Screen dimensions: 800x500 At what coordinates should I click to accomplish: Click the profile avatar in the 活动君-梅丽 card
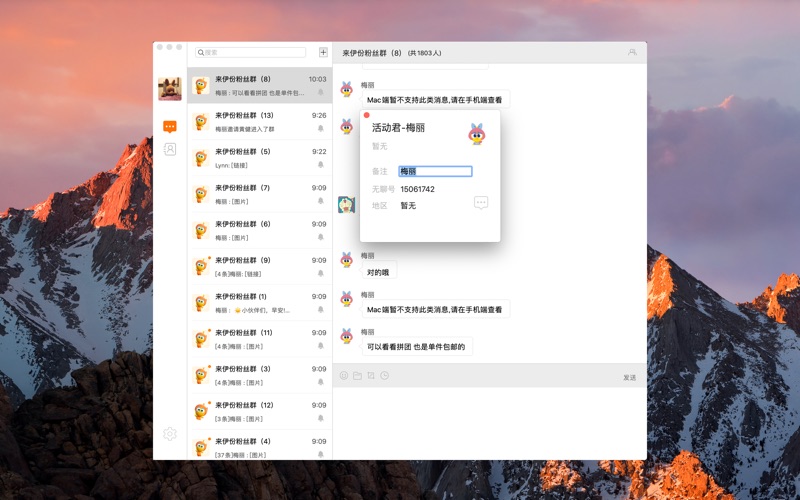(477, 134)
